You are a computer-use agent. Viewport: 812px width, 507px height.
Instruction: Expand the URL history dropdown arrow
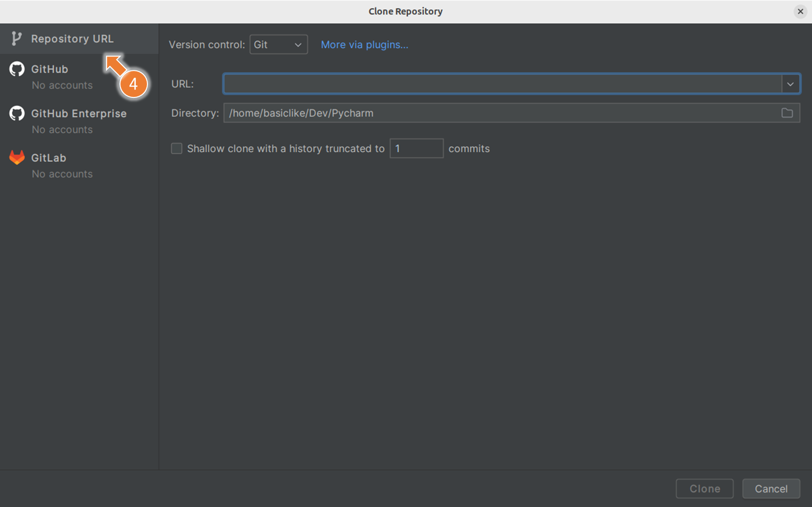coord(791,84)
